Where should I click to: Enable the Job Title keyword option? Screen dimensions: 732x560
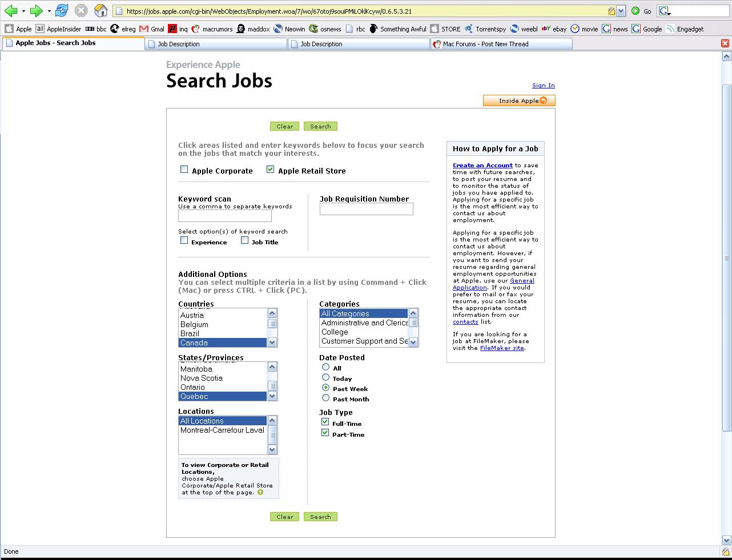244,240
